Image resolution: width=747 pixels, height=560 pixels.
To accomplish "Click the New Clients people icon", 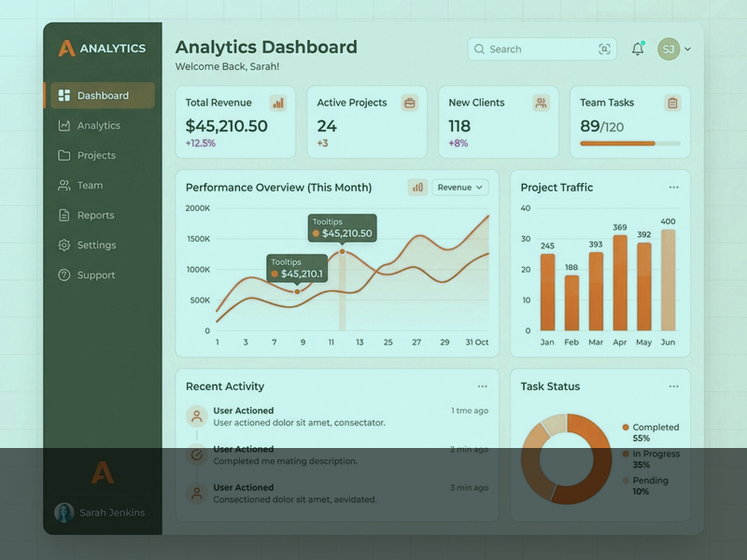I will 542,103.
